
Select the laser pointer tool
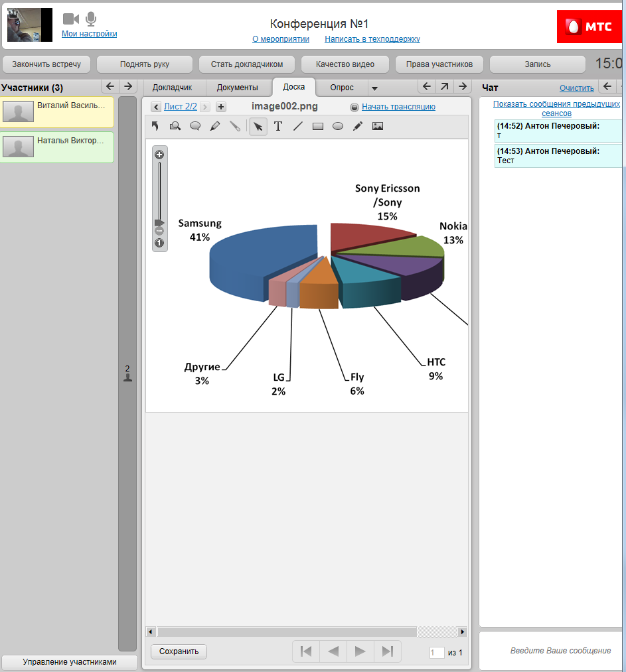point(235,126)
